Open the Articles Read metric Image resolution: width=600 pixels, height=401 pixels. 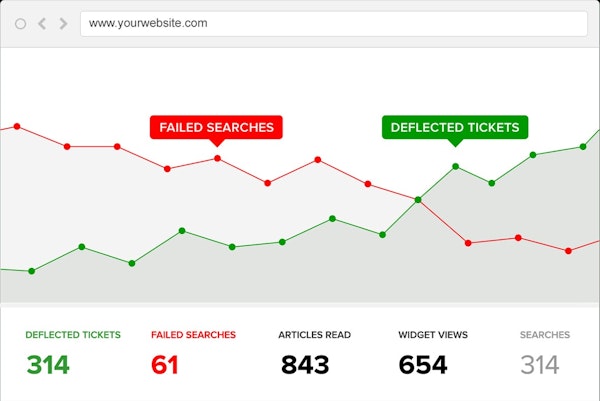pyautogui.click(x=315, y=335)
